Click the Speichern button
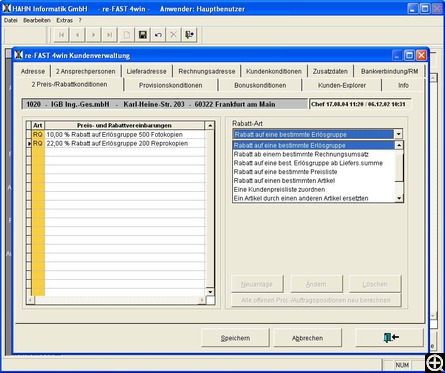This screenshot has width=445, height=373. (235, 338)
